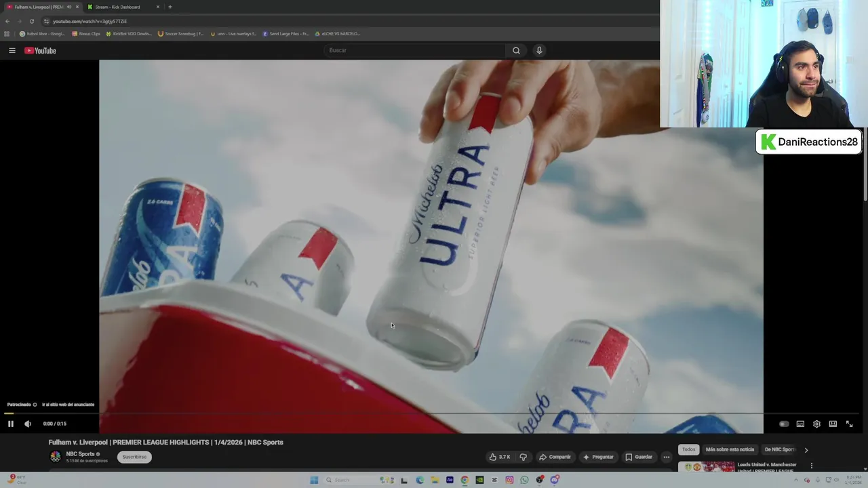Open the browser apps grid shortcut
The height and width of the screenshot is (488, 868).
click(x=7, y=33)
